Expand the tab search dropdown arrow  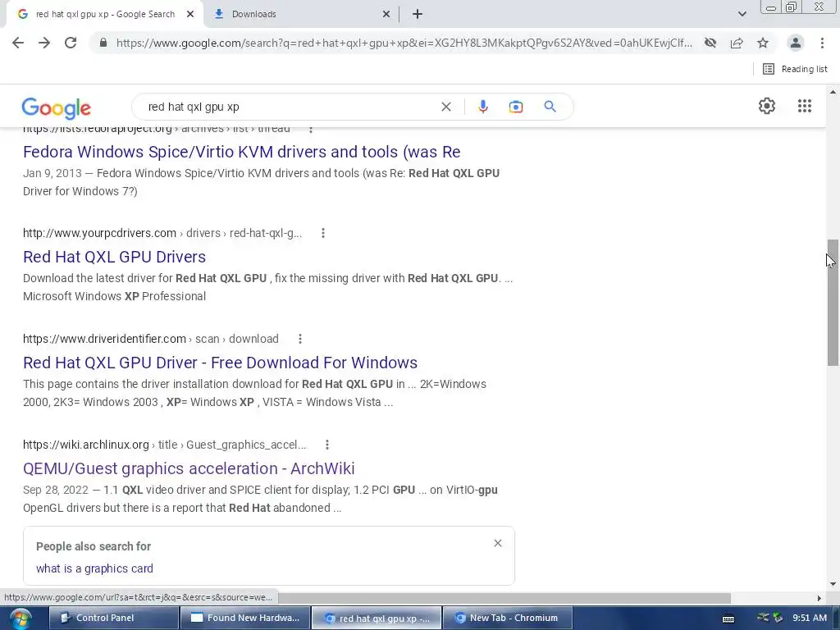(x=742, y=14)
